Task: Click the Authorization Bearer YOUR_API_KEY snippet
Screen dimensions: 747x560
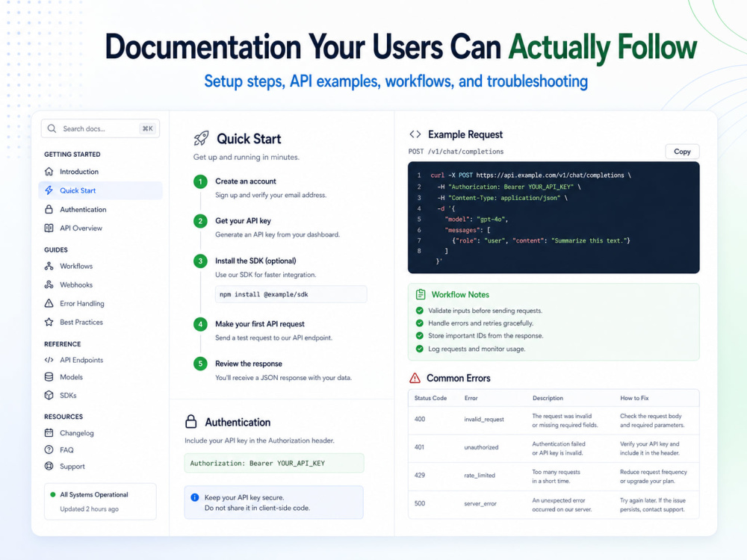Action: tap(274, 463)
